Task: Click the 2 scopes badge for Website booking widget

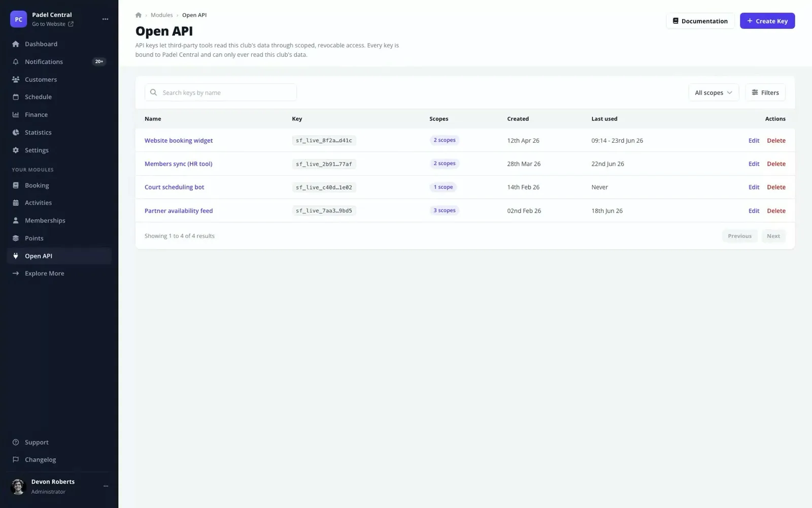Action: pos(445,140)
